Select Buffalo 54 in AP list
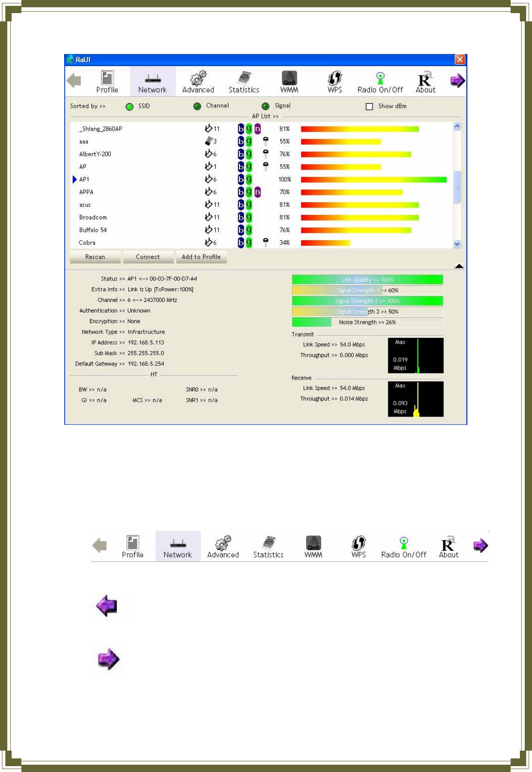The image size is (532, 772). [262, 230]
